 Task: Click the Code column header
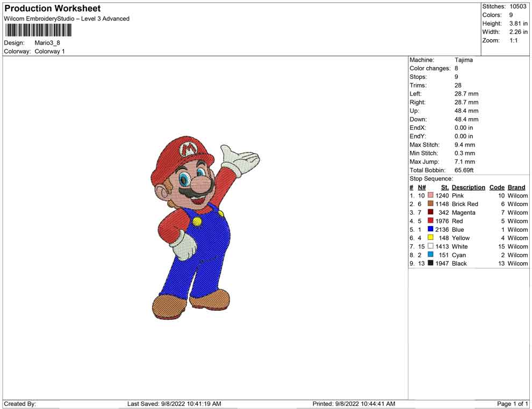click(497, 187)
